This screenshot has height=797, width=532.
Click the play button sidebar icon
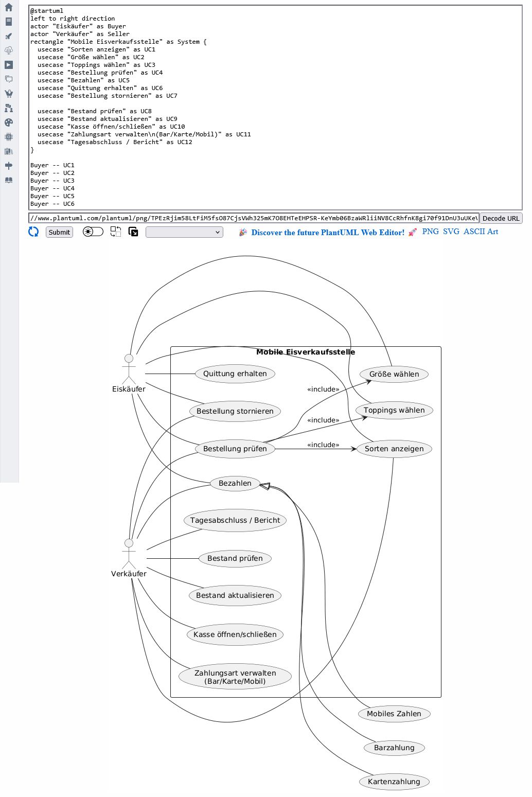coord(9,65)
